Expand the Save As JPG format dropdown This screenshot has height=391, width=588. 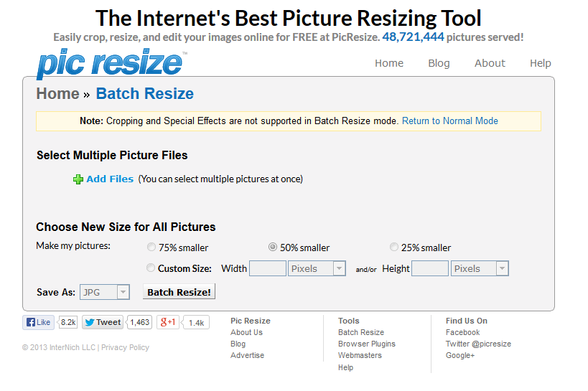[x=105, y=292]
